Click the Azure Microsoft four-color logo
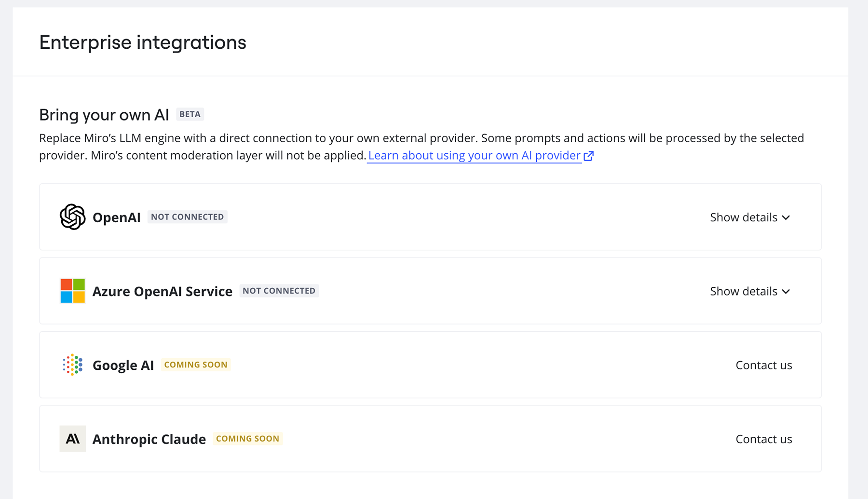 pos(72,291)
